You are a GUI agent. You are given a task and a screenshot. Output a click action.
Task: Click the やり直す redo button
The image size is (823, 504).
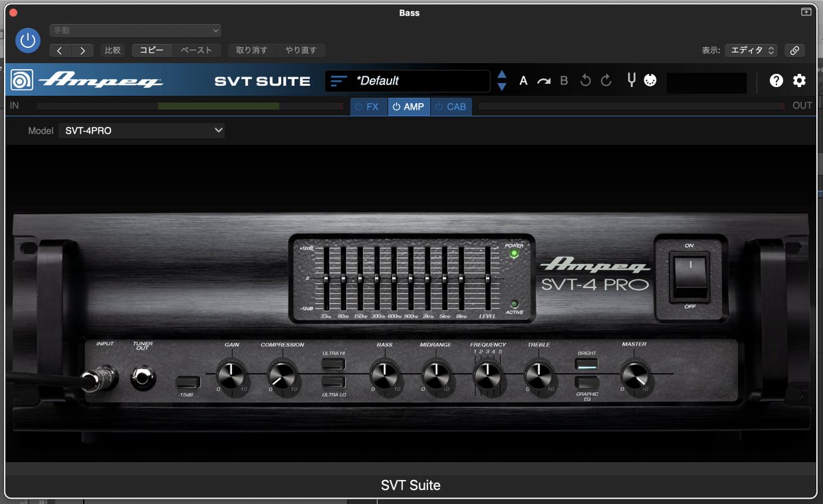(x=301, y=50)
